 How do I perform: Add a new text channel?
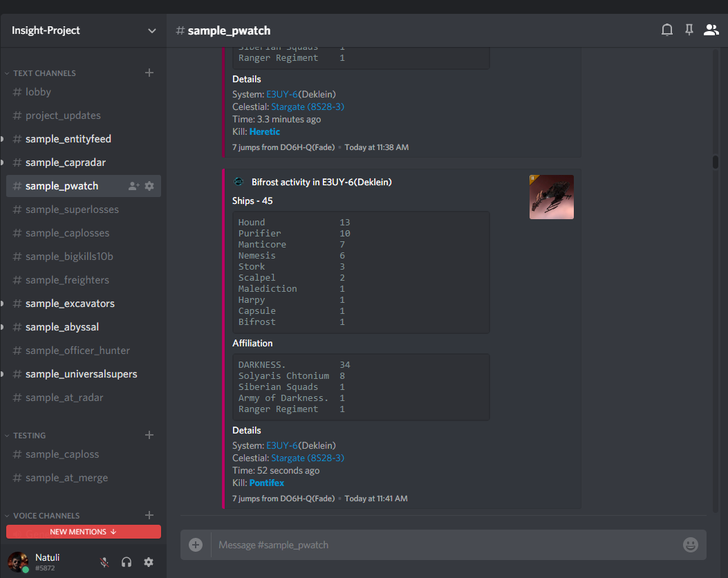point(149,73)
